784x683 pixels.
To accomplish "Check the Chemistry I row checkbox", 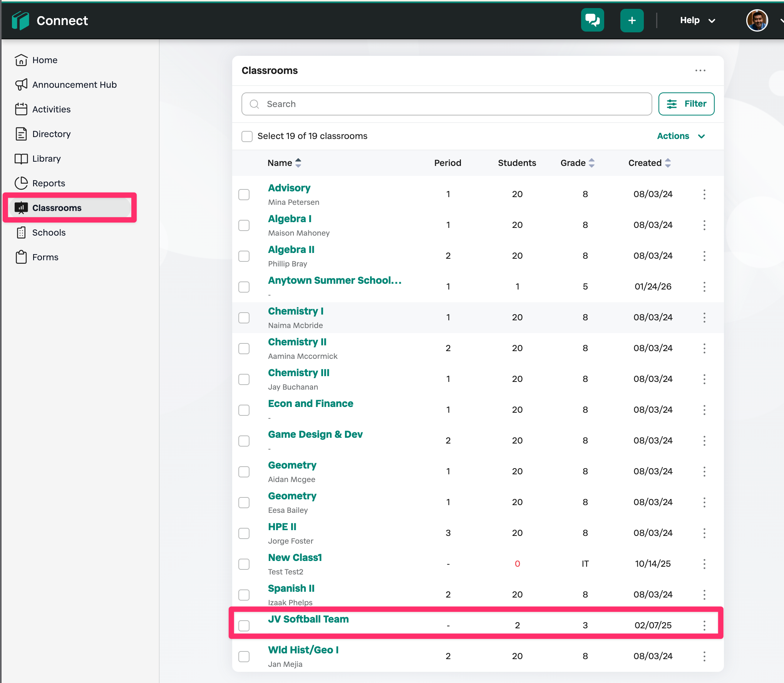I will coord(244,318).
